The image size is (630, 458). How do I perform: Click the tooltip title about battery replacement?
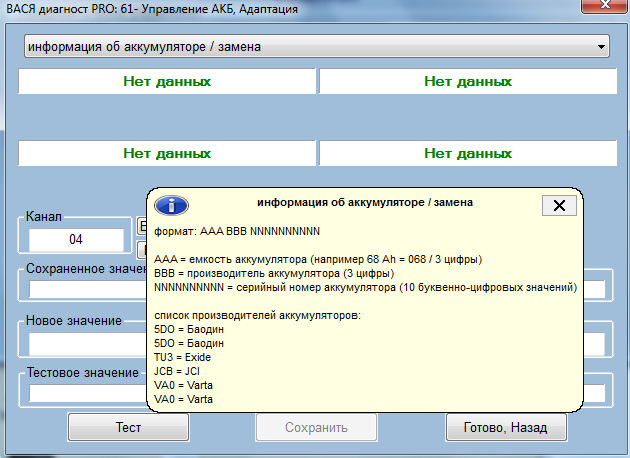(365, 202)
